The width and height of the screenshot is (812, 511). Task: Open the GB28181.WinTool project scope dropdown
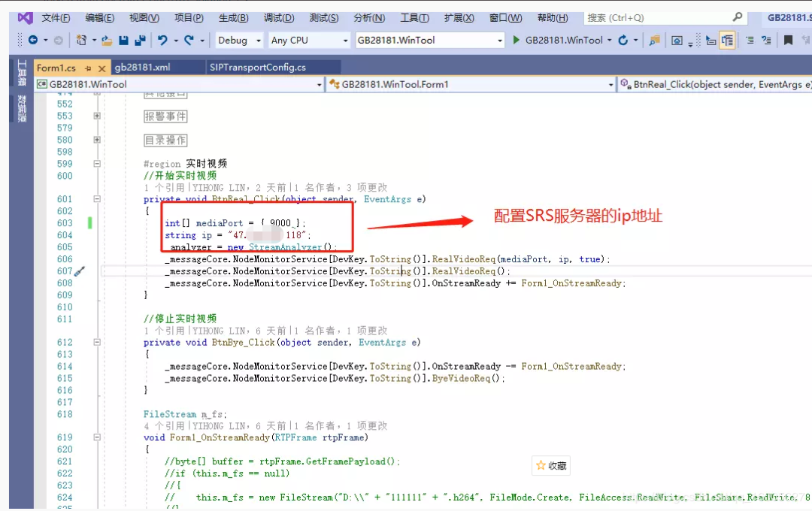(x=179, y=84)
